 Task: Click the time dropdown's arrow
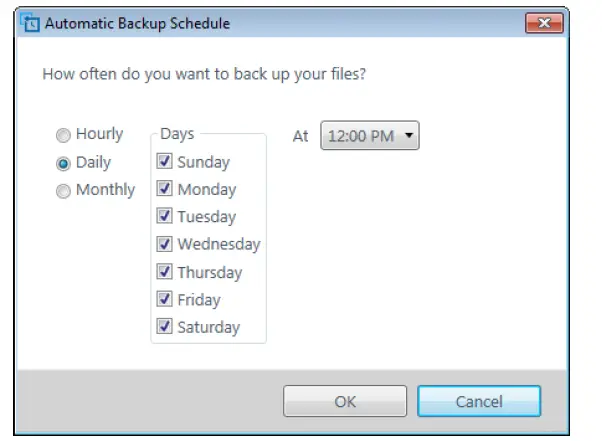[408, 136]
